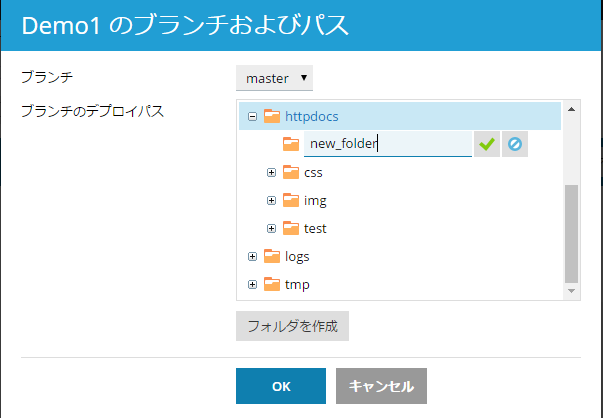603x418 pixels.
Task: Expand the css folder node
Action: click(271, 172)
